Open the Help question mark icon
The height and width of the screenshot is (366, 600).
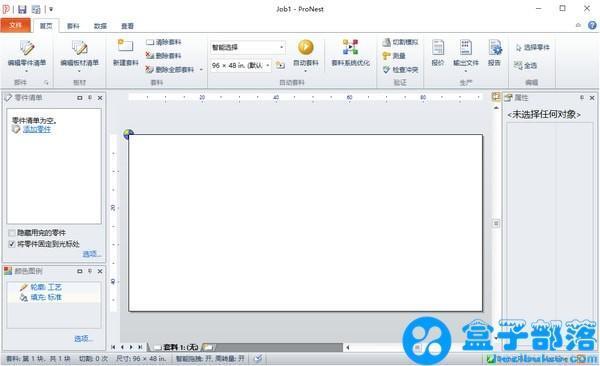[x=592, y=25]
